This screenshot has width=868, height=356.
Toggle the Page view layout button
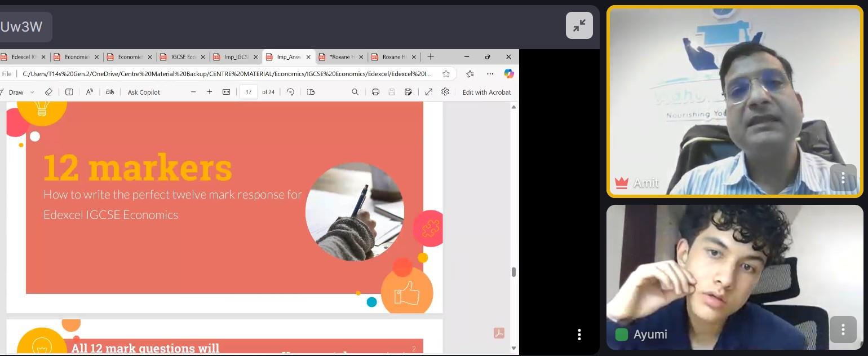pyautogui.click(x=311, y=92)
